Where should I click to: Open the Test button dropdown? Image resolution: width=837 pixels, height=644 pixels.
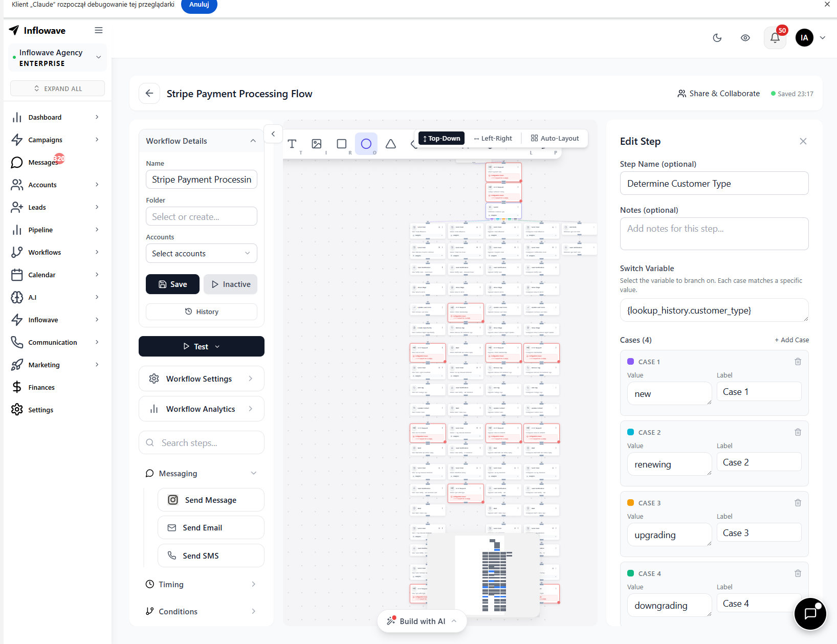click(x=202, y=346)
